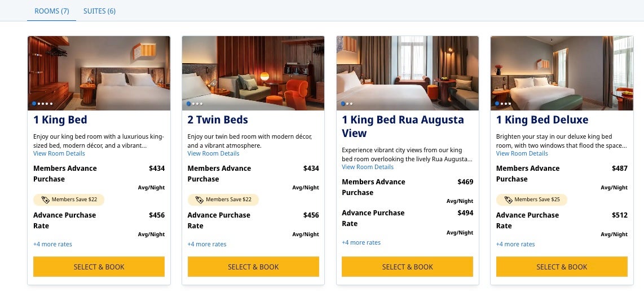Show more rates for 1 King Bed Deluxe

click(515, 244)
